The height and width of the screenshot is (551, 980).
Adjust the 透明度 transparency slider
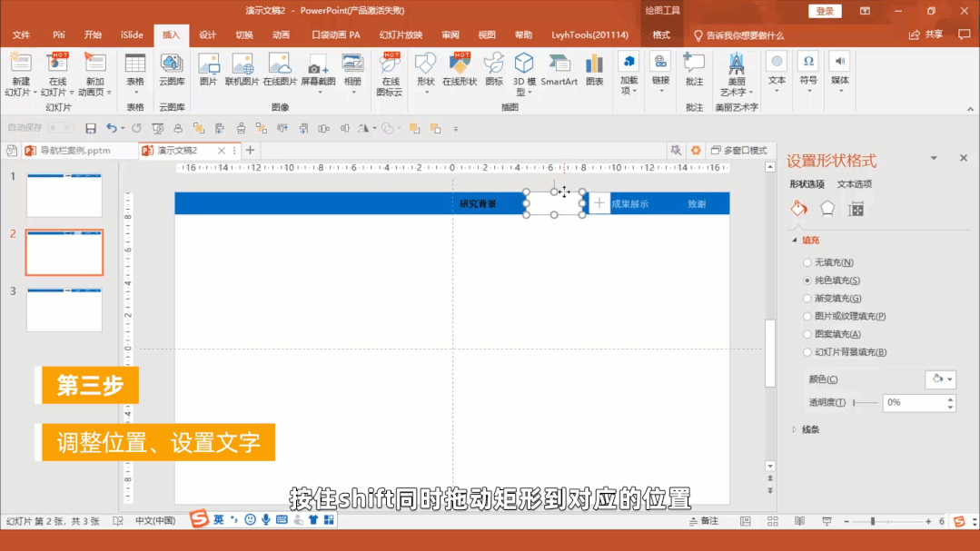point(866,403)
